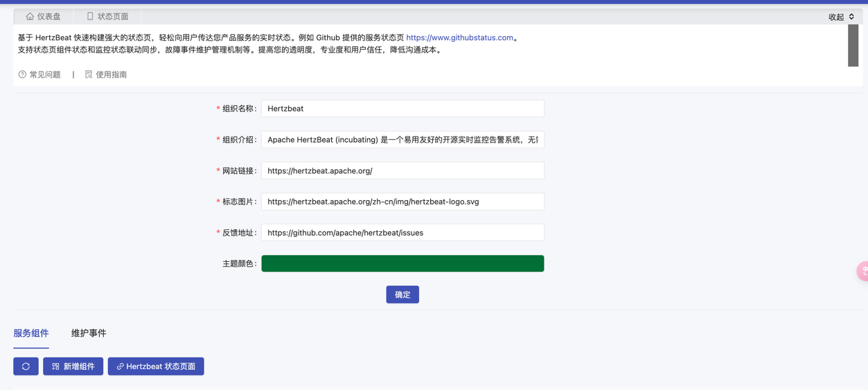Click the status page breadcrumb icon
This screenshot has width=868, height=390.
[90, 16]
